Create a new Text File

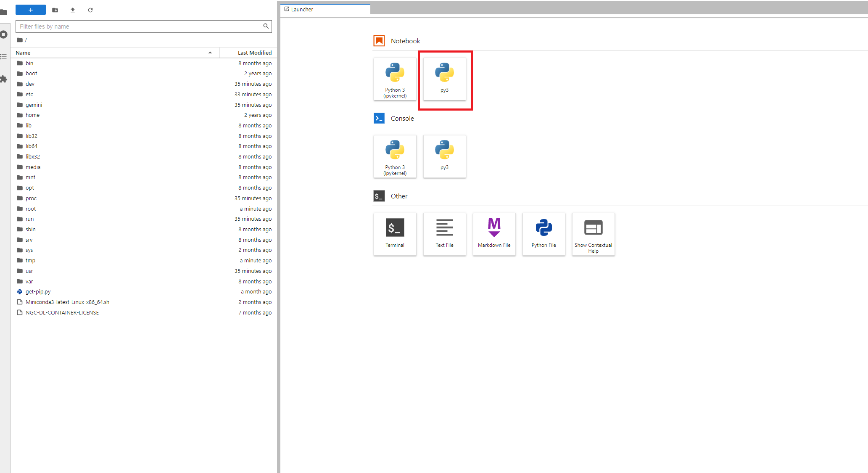444,234
